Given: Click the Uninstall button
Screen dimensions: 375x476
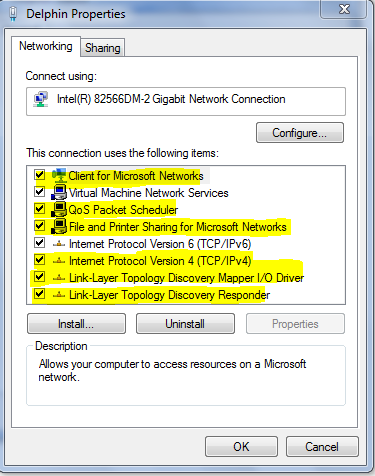Looking at the screenshot, I should (185, 324).
